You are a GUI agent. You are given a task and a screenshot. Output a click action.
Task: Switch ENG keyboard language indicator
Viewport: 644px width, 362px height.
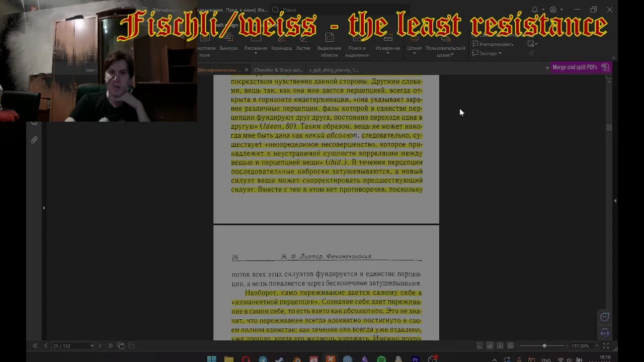(546, 360)
